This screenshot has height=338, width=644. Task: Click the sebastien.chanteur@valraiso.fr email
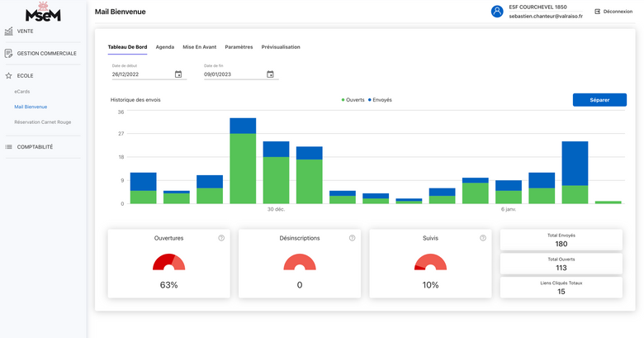[x=546, y=17]
